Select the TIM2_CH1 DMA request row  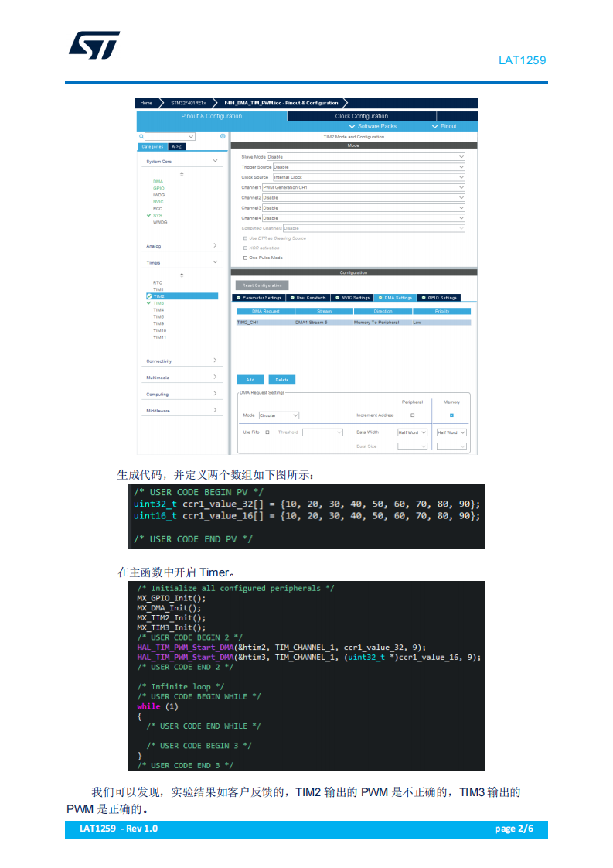(x=353, y=322)
